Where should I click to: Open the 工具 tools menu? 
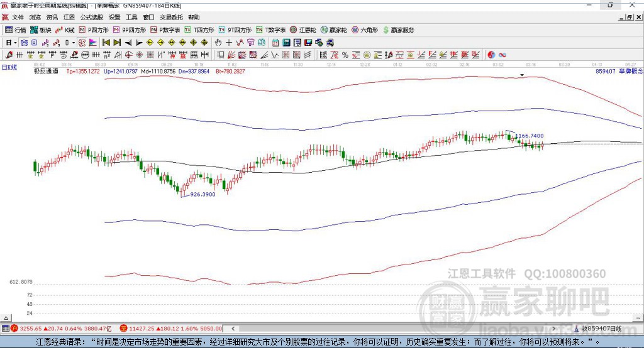coord(131,17)
